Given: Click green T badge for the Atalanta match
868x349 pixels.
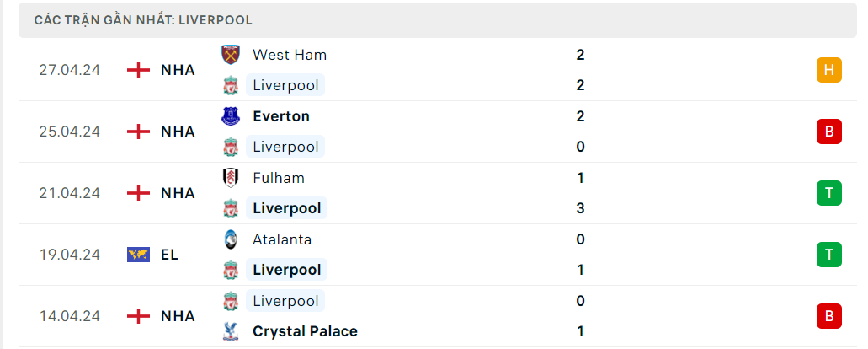Looking at the screenshot, I should 828,255.
